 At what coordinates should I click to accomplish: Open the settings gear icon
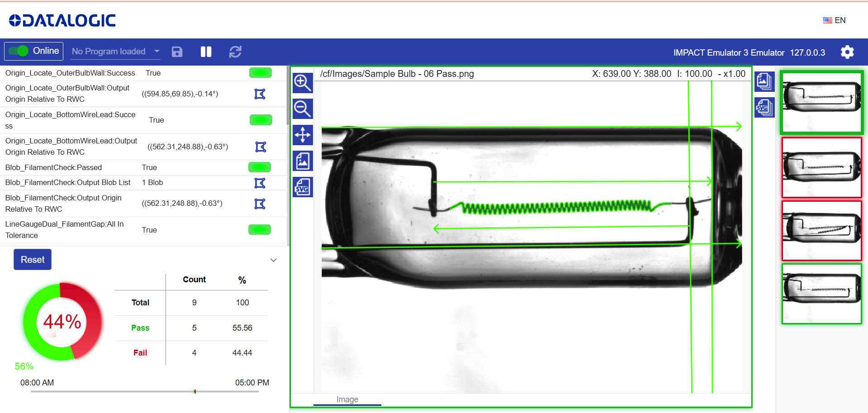click(x=847, y=52)
